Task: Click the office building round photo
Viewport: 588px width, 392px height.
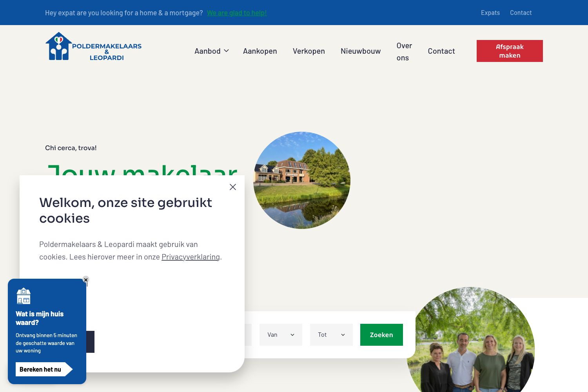Action: (302, 180)
